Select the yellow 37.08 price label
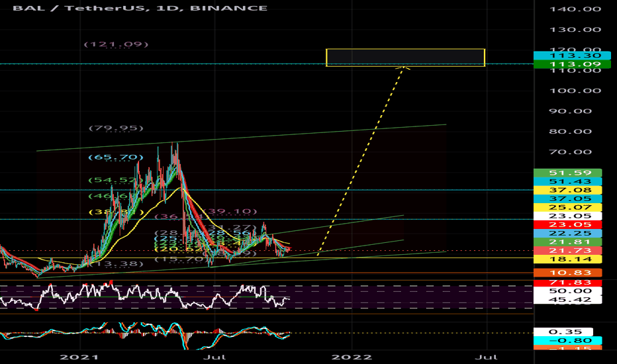Image resolution: width=617 pixels, height=364 pixels. 568,190
